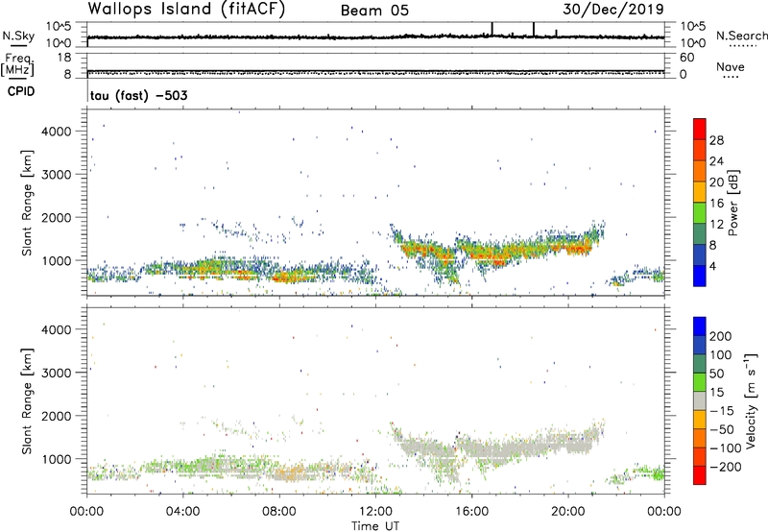The height and width of the screenshot is (532, 768).
Task: Click the '2000' tick on the velocity panel
Action: pos(57,416)
